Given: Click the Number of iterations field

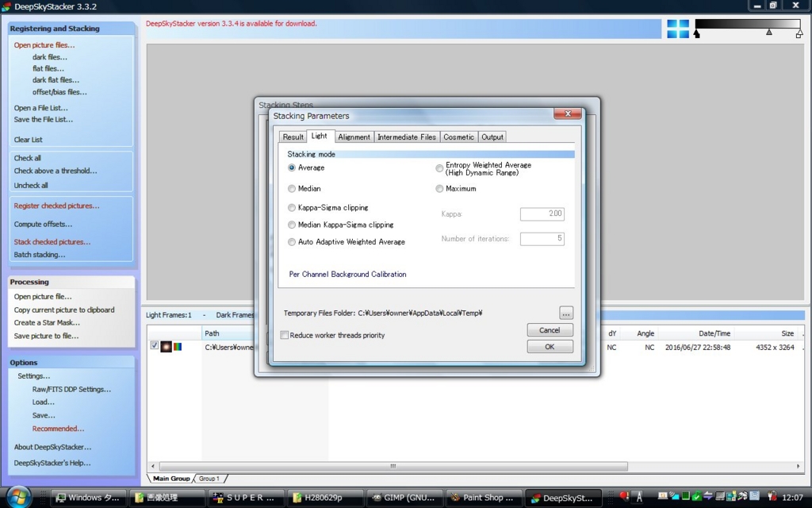Looking at the screenshot, I should [x=542, y=239].
